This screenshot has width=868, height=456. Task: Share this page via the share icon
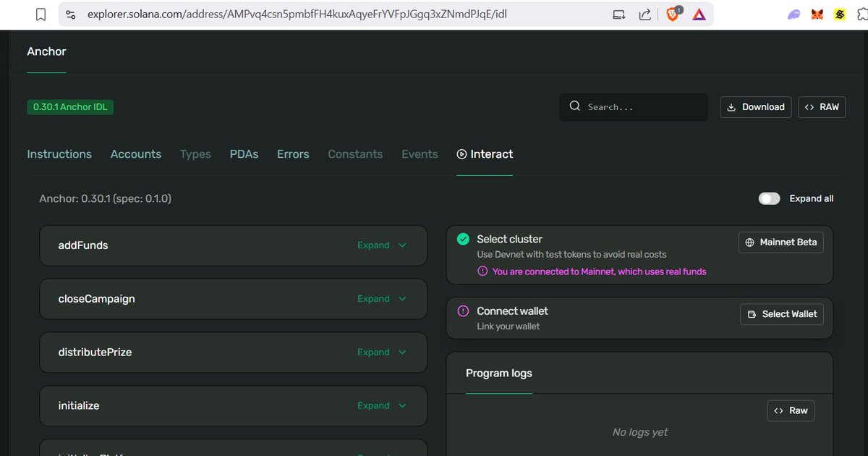coord(644,14)
